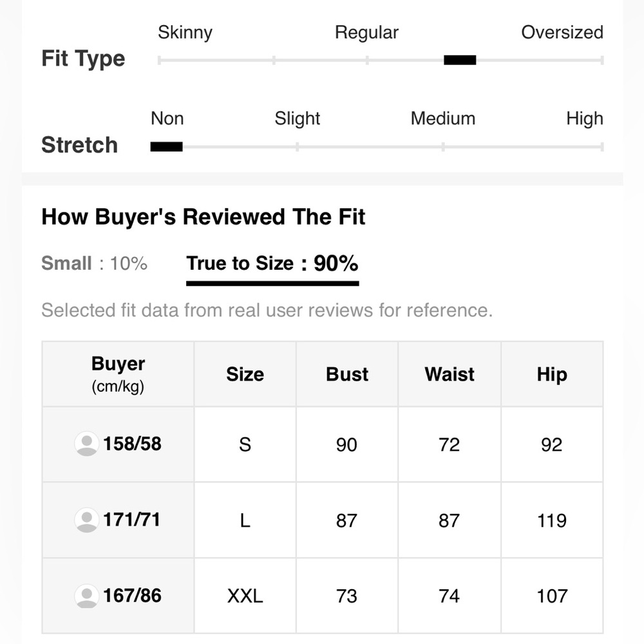Click the Skinny fit label
Viewport: 644px width, 644px height.
pyautogui.click(x=185, y=32)
